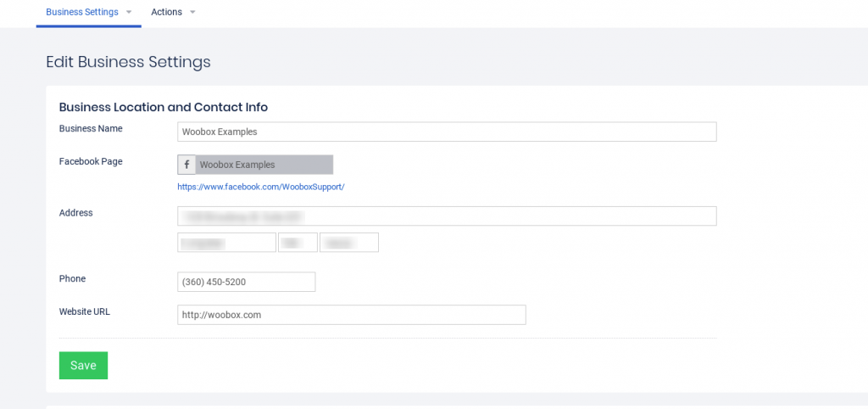
Task: Click the Business Name text field
Action: tap(447, 132)
